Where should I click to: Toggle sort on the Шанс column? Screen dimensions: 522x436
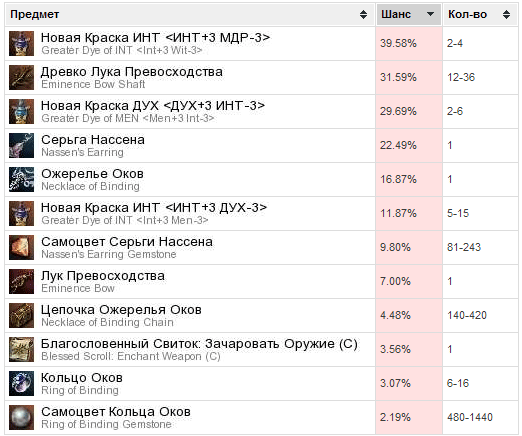click(x=409, y=14)
